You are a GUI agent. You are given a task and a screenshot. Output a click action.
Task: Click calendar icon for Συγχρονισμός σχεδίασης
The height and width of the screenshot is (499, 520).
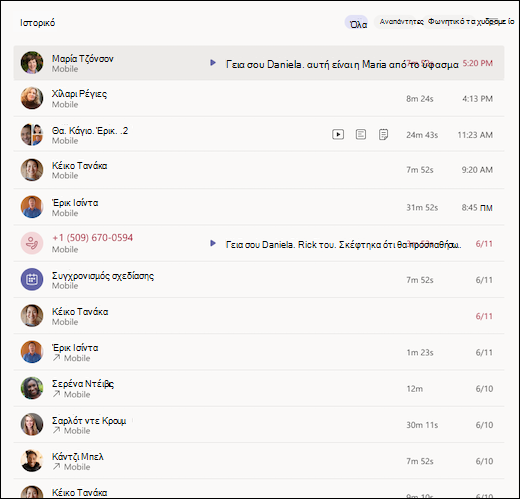click(x=32, y=279)
